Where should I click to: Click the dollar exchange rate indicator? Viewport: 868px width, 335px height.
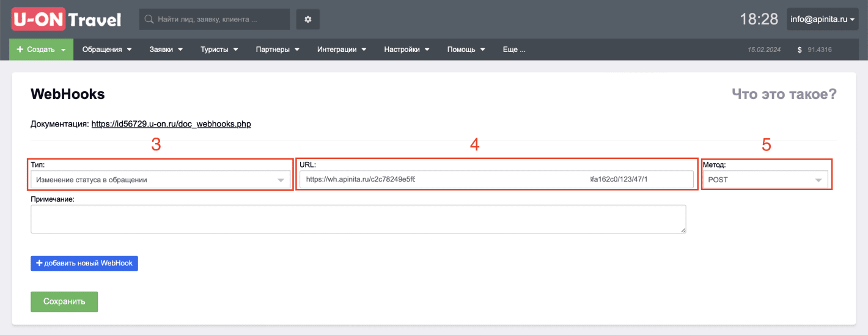814,50
